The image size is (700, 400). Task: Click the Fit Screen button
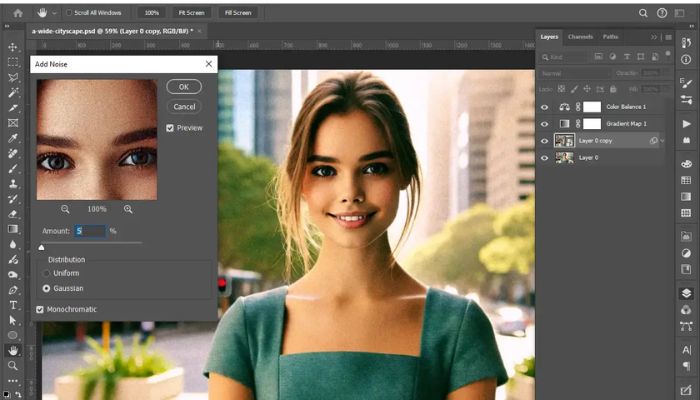192,13
